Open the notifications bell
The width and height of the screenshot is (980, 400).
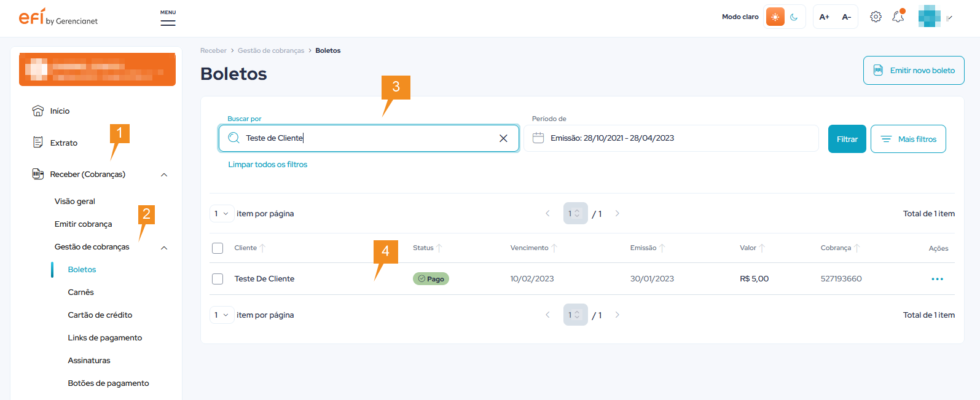pos(898,17)
